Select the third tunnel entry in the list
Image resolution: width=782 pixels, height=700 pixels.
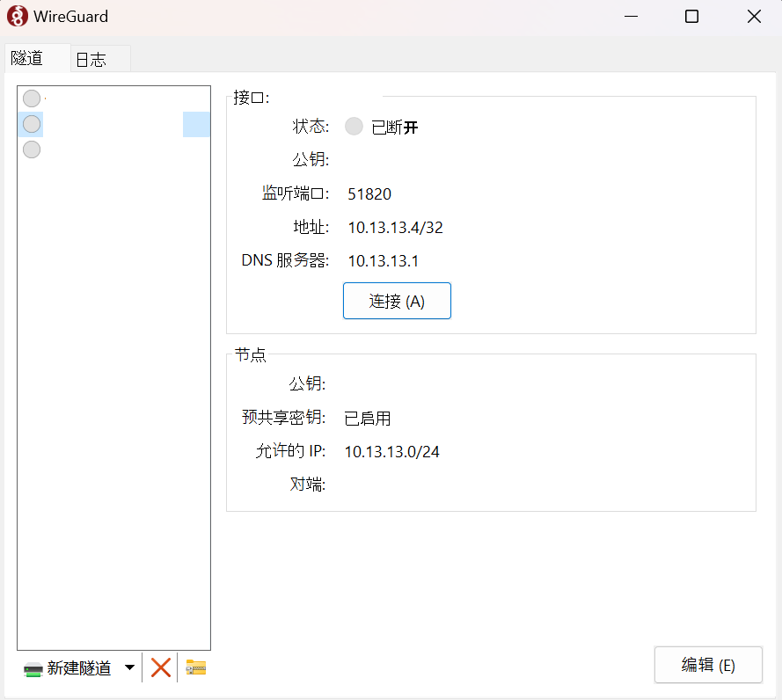(113, 149)
